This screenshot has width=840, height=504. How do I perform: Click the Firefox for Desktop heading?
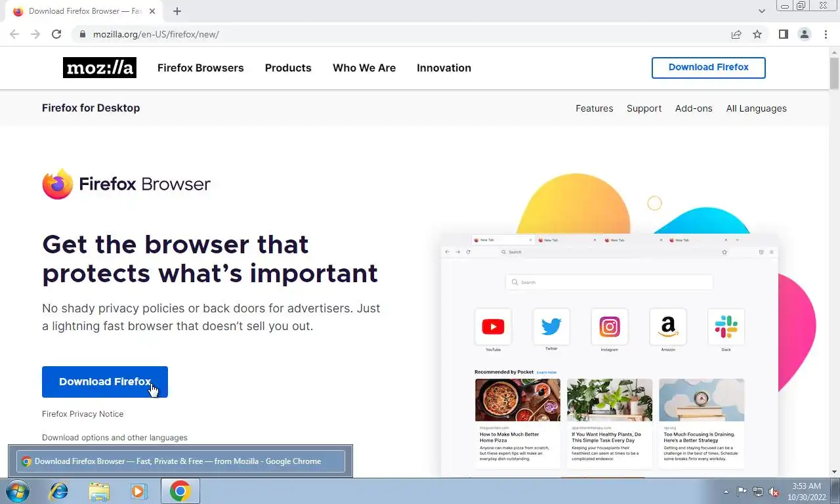coord(91,108)
